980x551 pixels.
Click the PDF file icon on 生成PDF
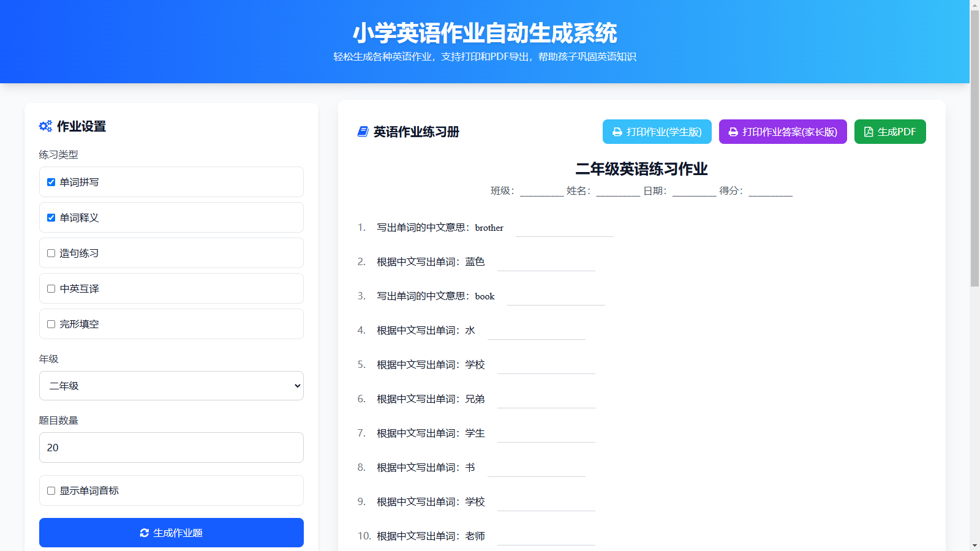click(869, 132)
